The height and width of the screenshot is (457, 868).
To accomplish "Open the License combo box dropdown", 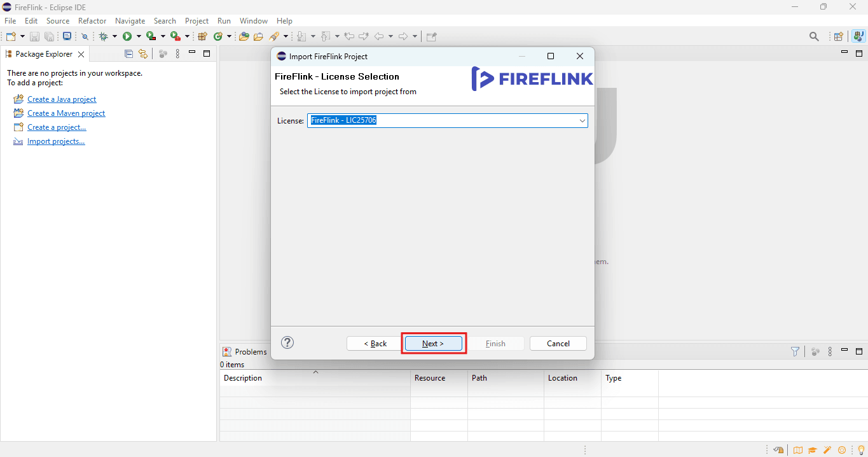I will (x=582, y=120).
